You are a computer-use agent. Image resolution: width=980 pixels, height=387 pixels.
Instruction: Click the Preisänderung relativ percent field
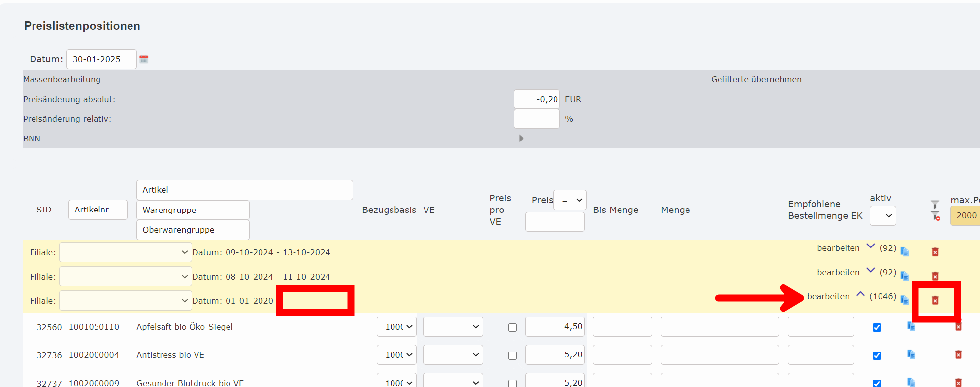pos(536,119)
